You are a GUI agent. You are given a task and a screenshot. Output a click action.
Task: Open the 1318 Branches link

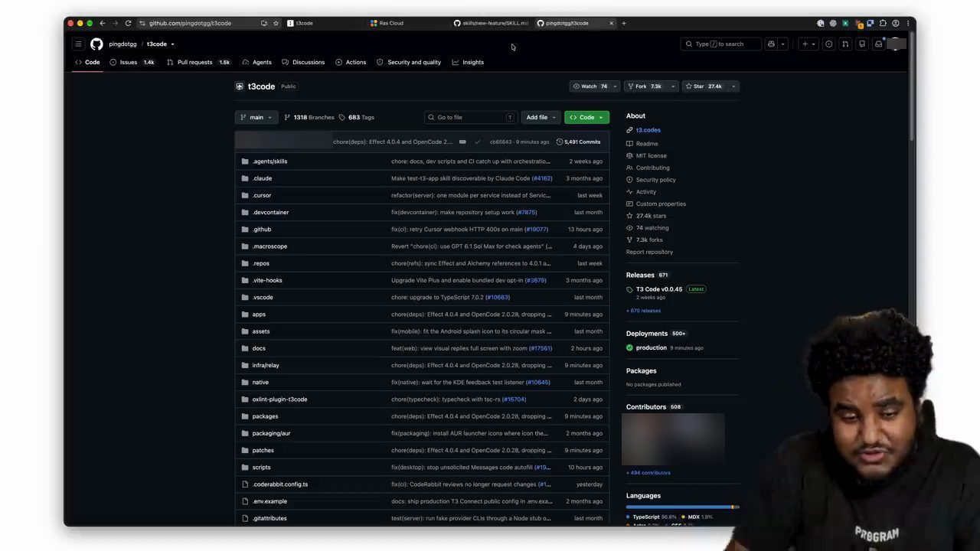[x=309, y=117]
